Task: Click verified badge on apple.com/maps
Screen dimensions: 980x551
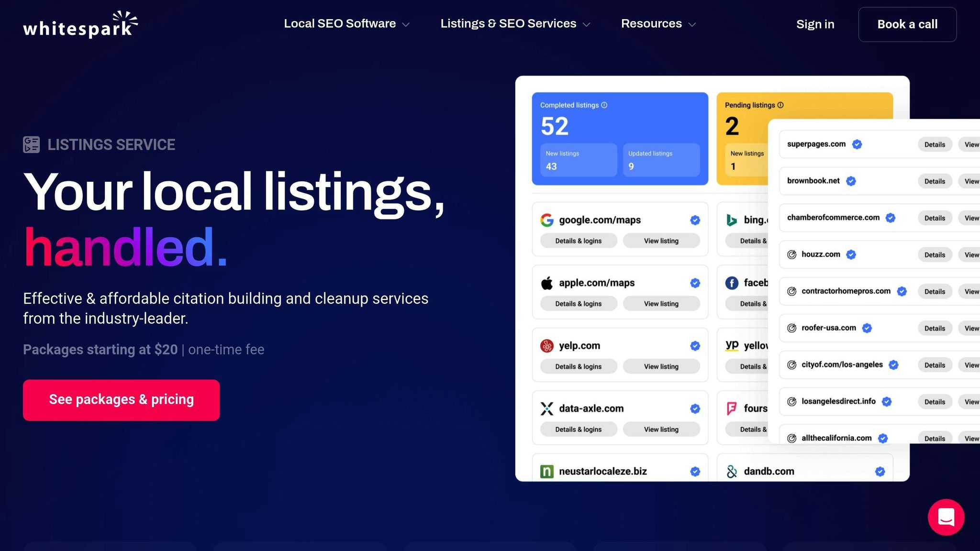Action: (x=695, y=283)
